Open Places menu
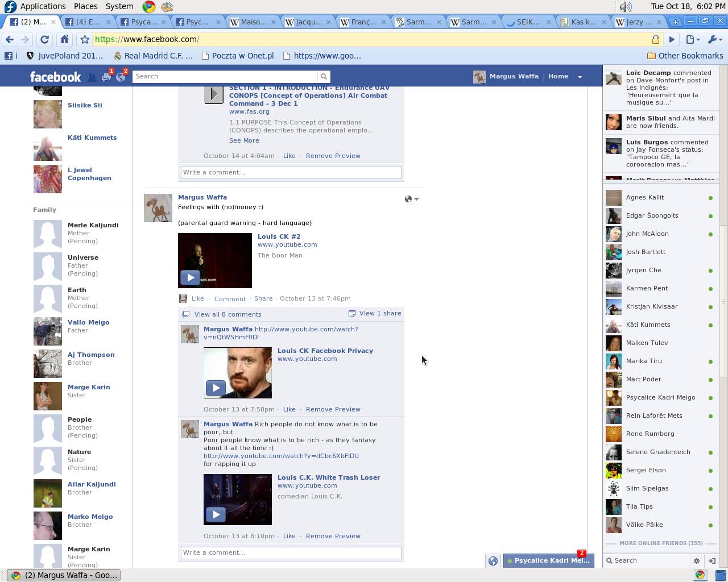 (85, 6)
